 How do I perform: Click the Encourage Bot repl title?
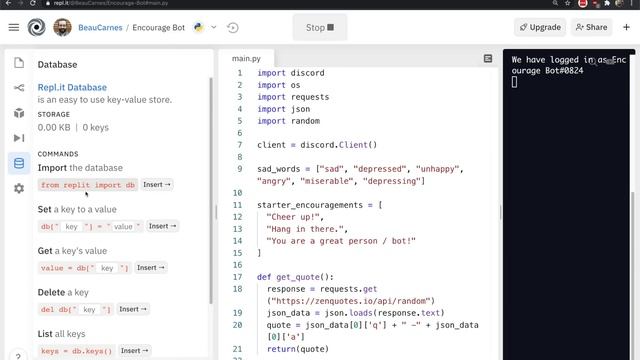pos(158,27)
